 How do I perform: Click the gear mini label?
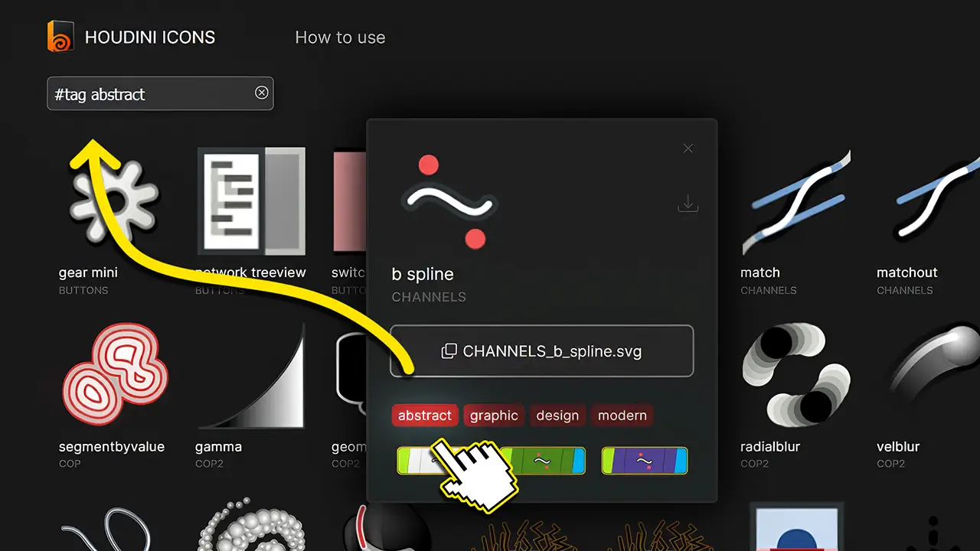coord(88,272)
